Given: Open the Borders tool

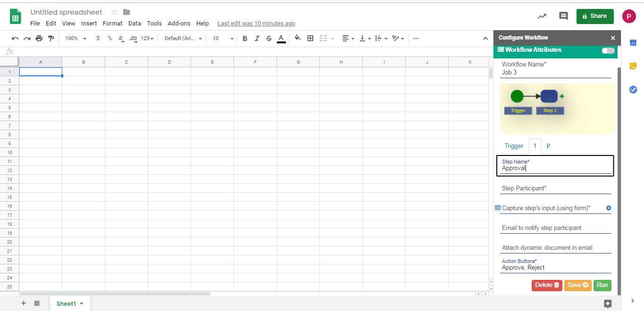Looking at the screenshot, I should click(x=310, y=38).
